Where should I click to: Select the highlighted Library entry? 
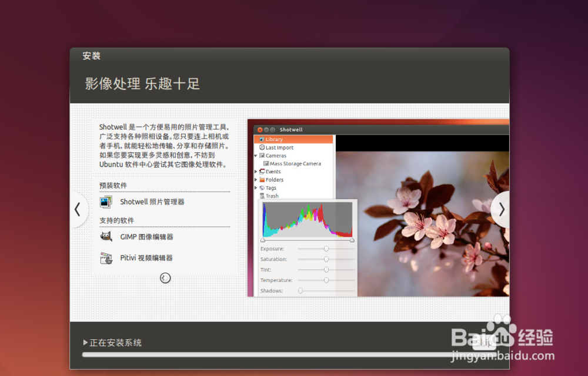tap(276, 139)
